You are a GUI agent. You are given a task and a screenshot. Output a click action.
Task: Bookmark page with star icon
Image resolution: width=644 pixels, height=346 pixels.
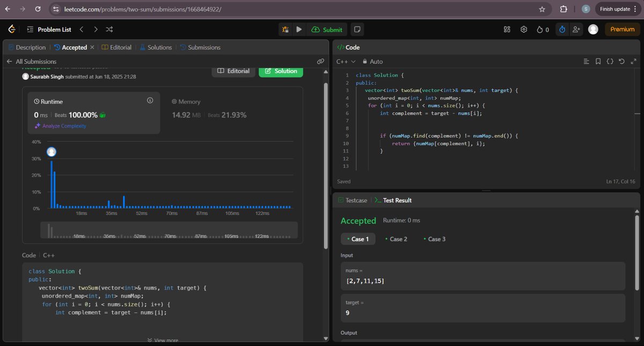(x=542, y=9)
